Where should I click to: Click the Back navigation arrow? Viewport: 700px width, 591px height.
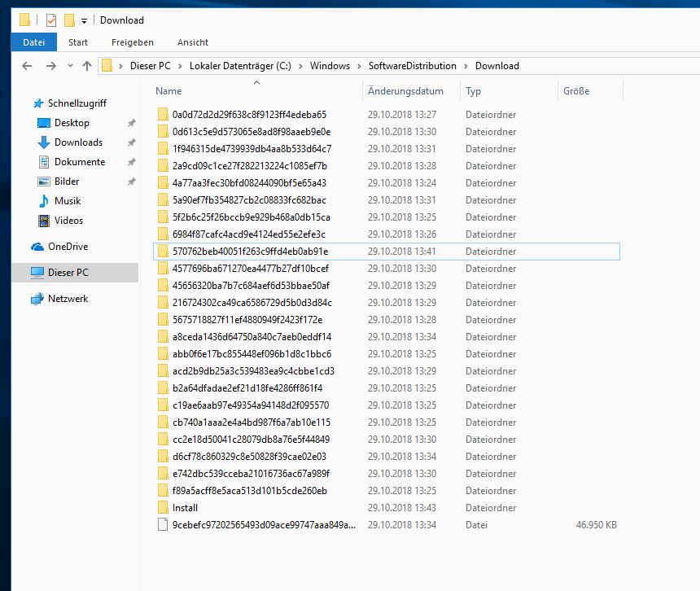[27, 66]
